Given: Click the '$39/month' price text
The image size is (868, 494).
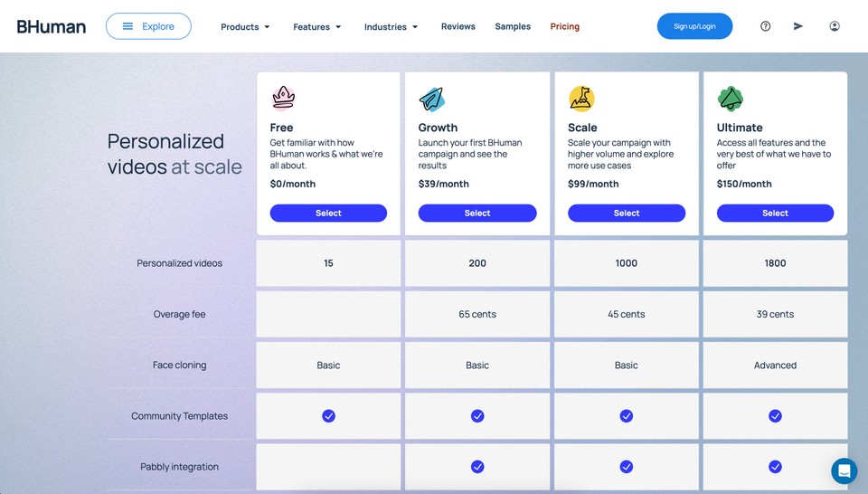Looking at the screenshot, I should click(443, 184).
